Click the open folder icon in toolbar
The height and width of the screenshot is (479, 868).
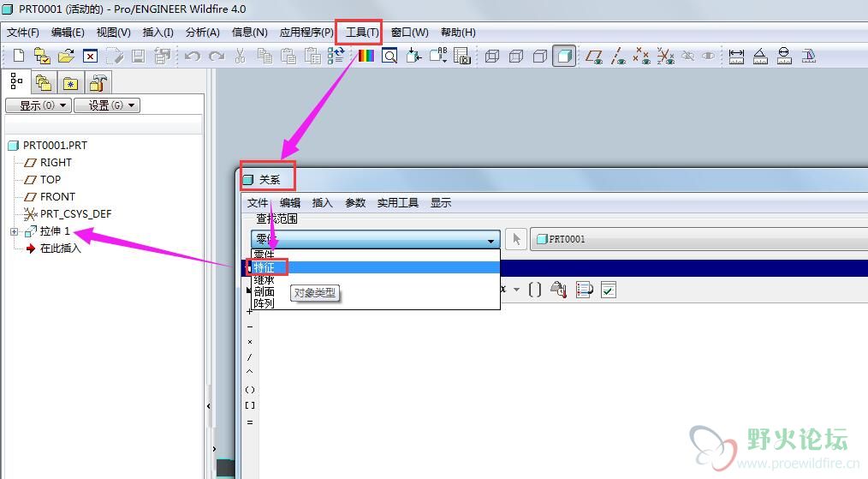coord(66,56)
